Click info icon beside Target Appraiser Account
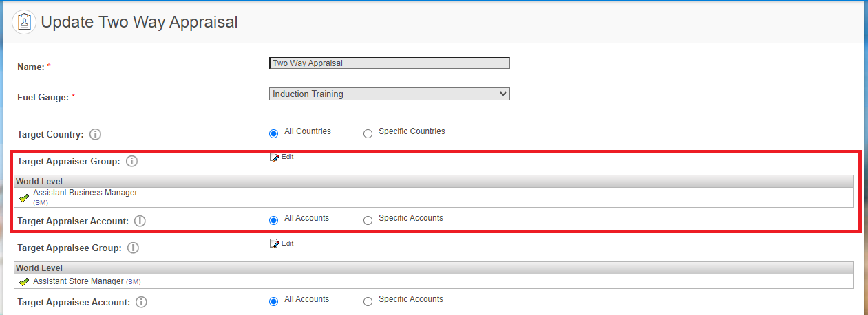This screenshot has height=315, width=868. [x=140, y=221]
